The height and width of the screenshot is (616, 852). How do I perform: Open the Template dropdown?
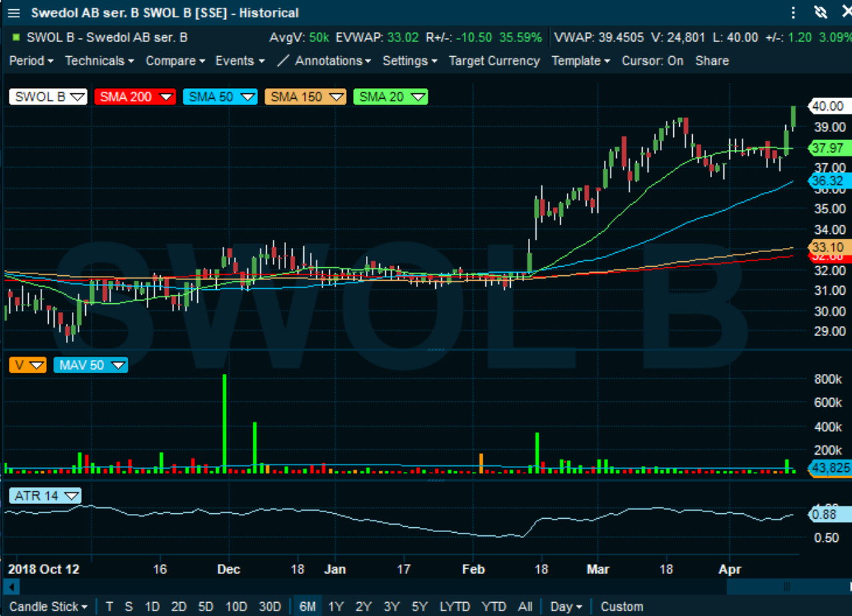click(581, 61)
